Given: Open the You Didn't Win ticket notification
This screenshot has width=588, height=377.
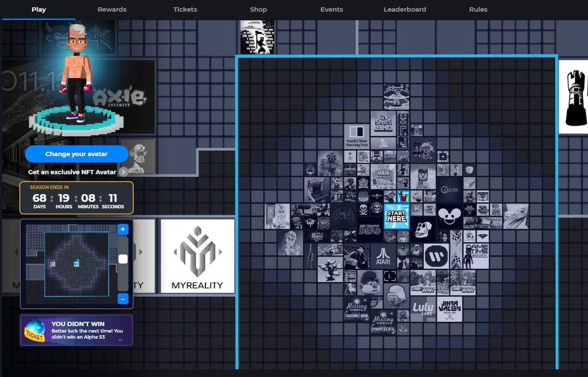Looking at the screenshot, I should [x=76, y=330].
